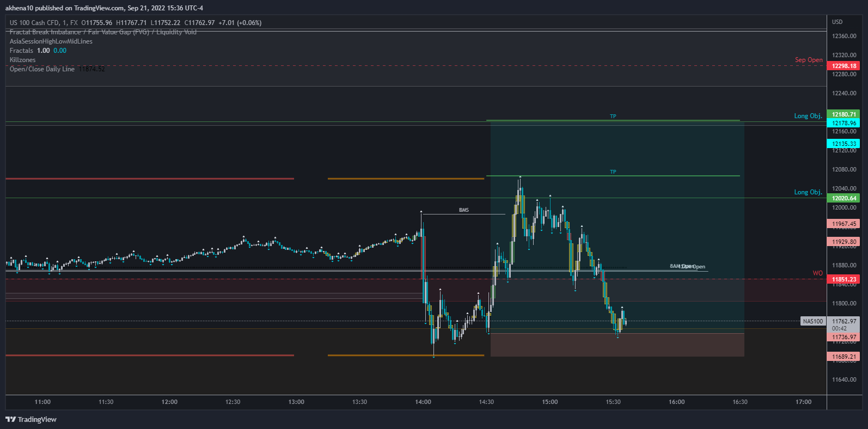The height and width of the screenshot is (429, 868).
Task: Click the Long Obj. label beside 12020.64
Action: pyautogui.click(x=808, y=192)
